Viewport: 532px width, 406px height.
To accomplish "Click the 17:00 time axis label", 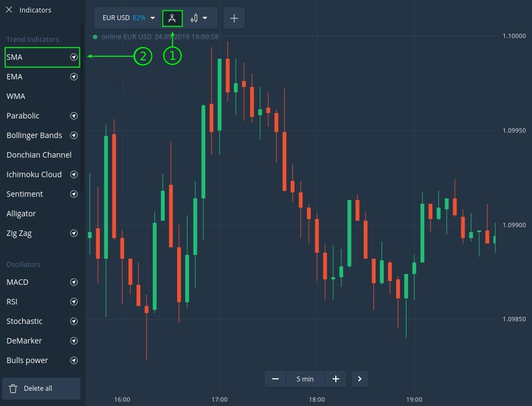I will [220, 399].
